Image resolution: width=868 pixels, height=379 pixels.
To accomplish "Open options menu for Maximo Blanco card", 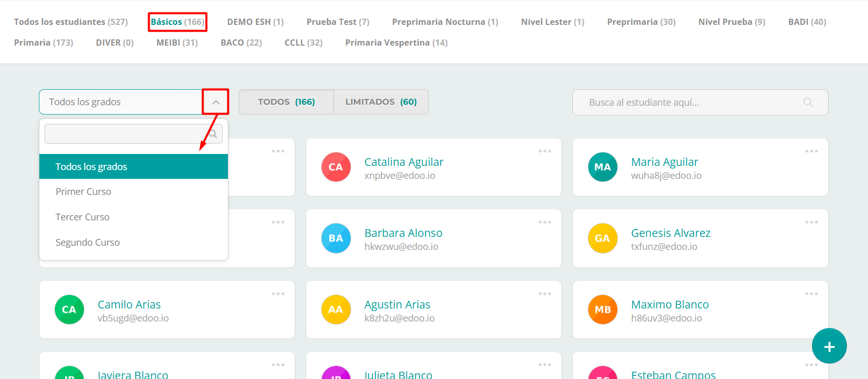I will (812, 294).
